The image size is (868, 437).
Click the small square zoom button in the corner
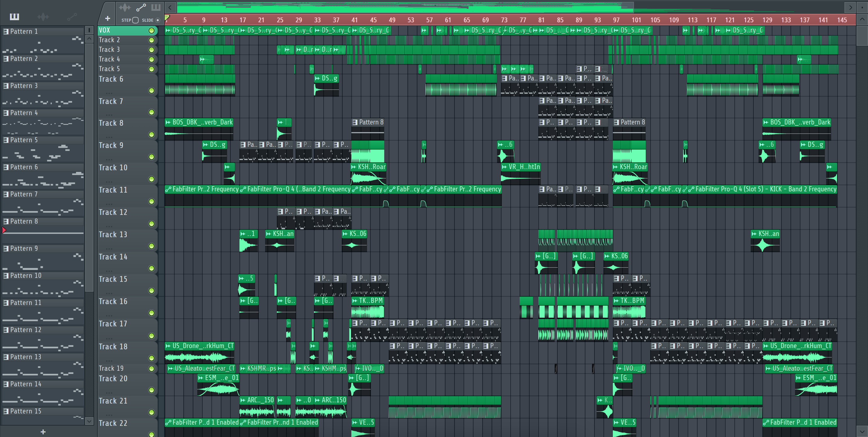click(862, 7)
